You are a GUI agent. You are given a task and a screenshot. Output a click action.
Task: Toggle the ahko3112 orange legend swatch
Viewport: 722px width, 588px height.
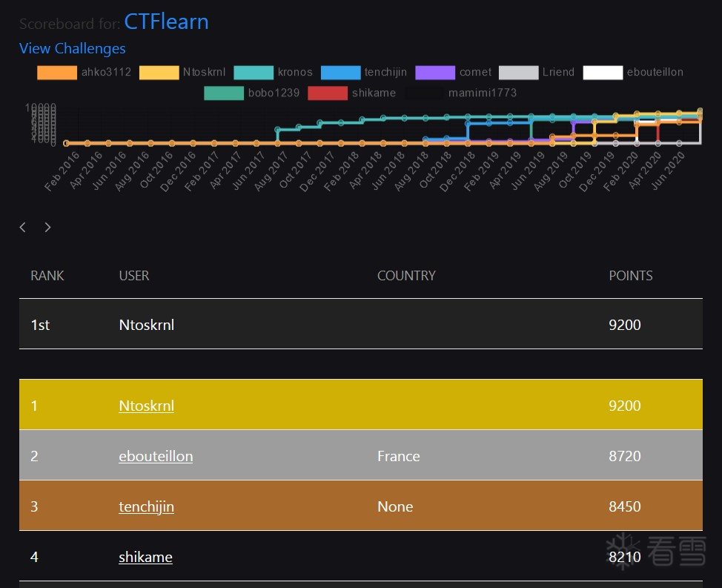(x=57, y=72)
